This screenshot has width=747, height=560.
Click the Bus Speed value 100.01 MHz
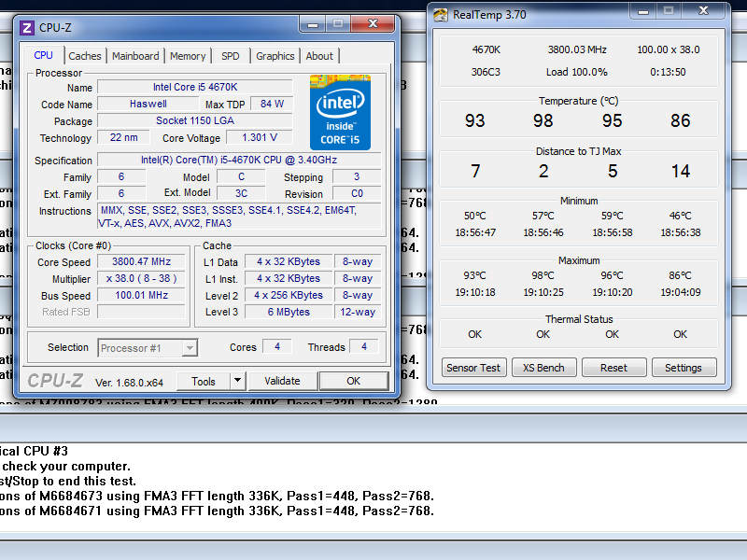point(142,295)
